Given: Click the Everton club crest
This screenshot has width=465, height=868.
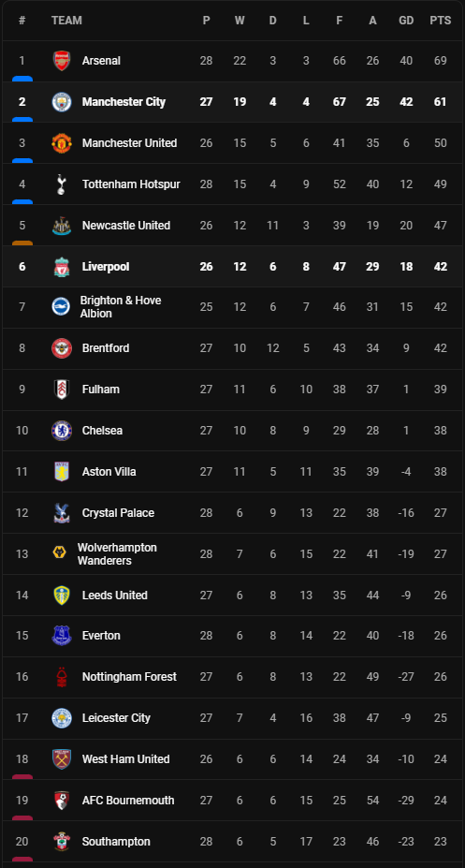Looking at the screenshot, I should [62, 636].
